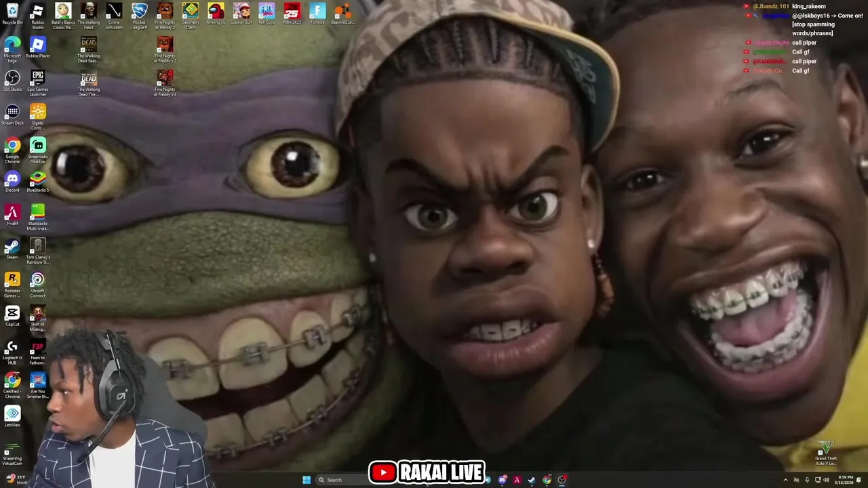Image resolution: width=868 pixels, height=488 pixels.
Task: Launch Are You Smarter Than... shortcut
Action: (x=38, y=386)
